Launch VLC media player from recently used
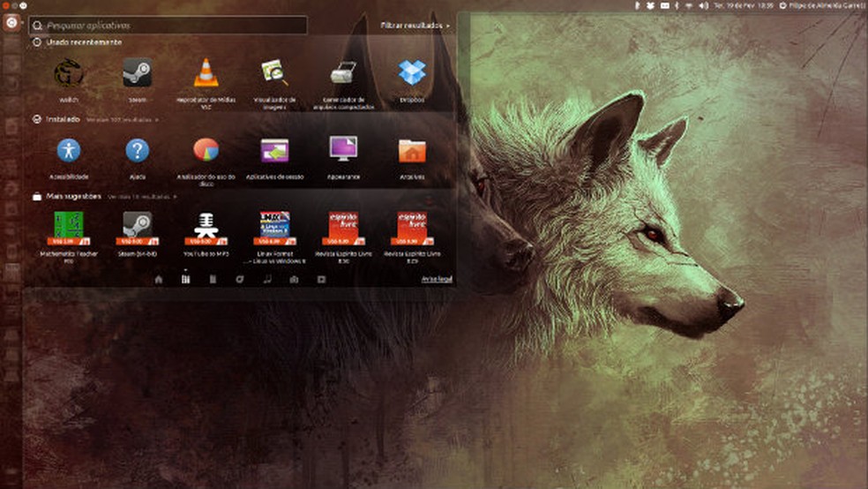Viewport: 868px width, 489px height. click(206, 73)
